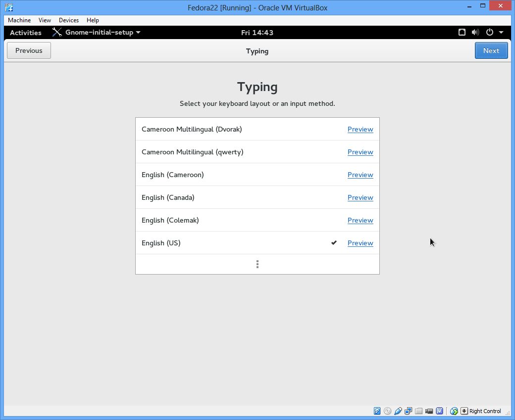Open the Activities overview
515x420 pixels.
click(x=26, y=33)
